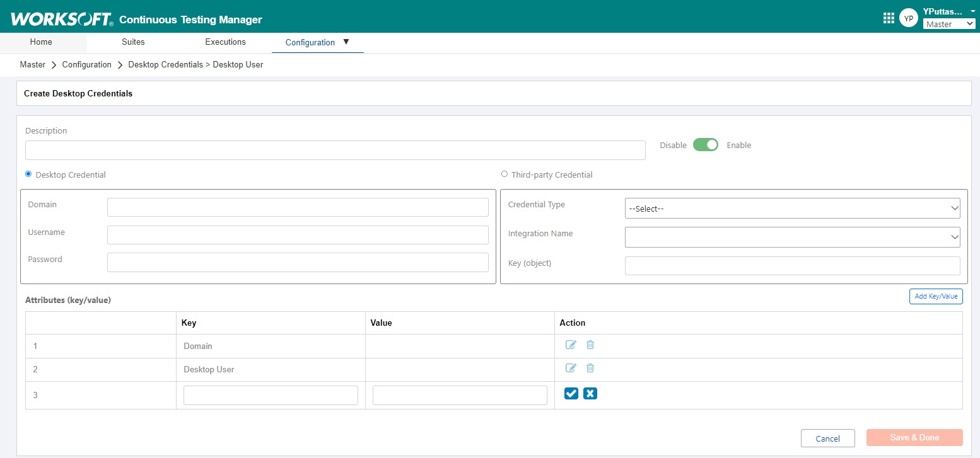The height and width of the screenshot is (458, 980).
Task: Toggle the Disable/Enable switch
Action: click(x=706, y=145)
